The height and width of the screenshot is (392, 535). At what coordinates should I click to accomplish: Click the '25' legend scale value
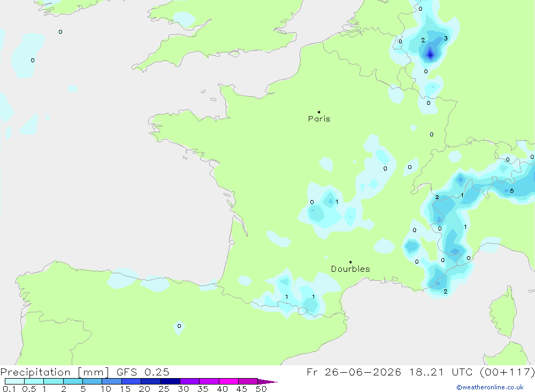(164, 389)
